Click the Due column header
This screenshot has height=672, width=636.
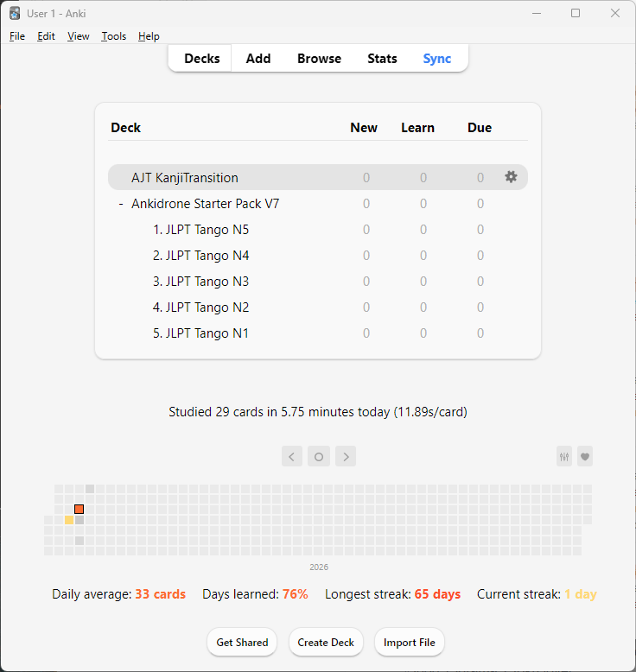[480, 128]
